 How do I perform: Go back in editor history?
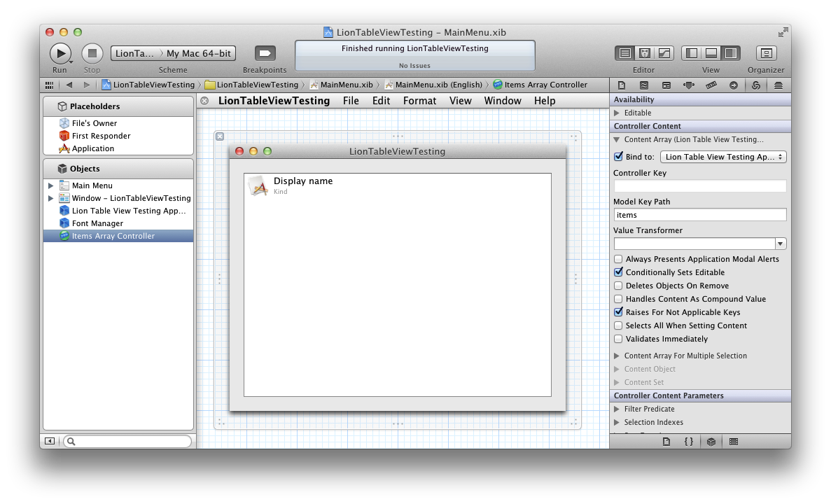[x=69, y=85]
